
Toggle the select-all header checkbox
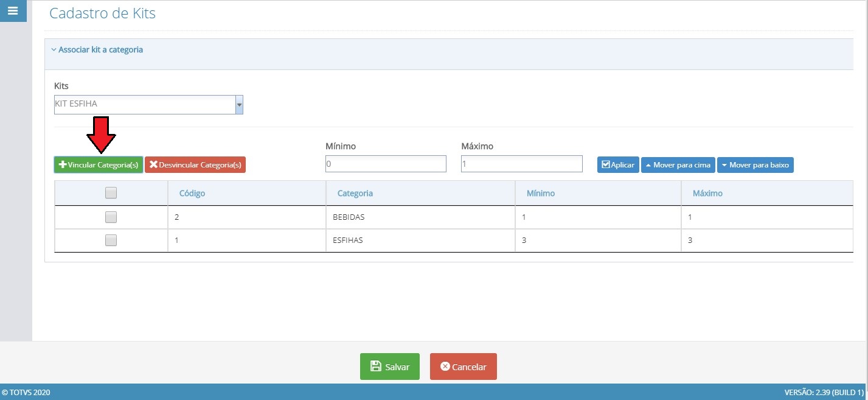coord(111,193)
